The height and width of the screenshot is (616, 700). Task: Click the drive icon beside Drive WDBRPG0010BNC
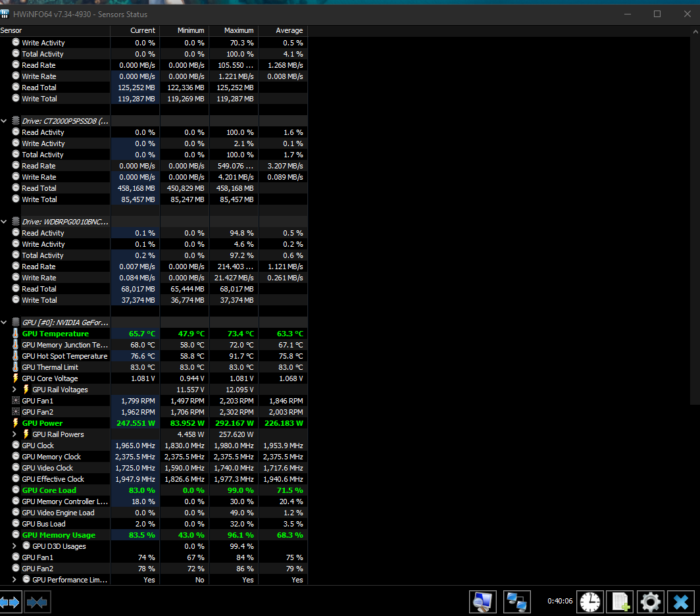click(x=14, y=221)
